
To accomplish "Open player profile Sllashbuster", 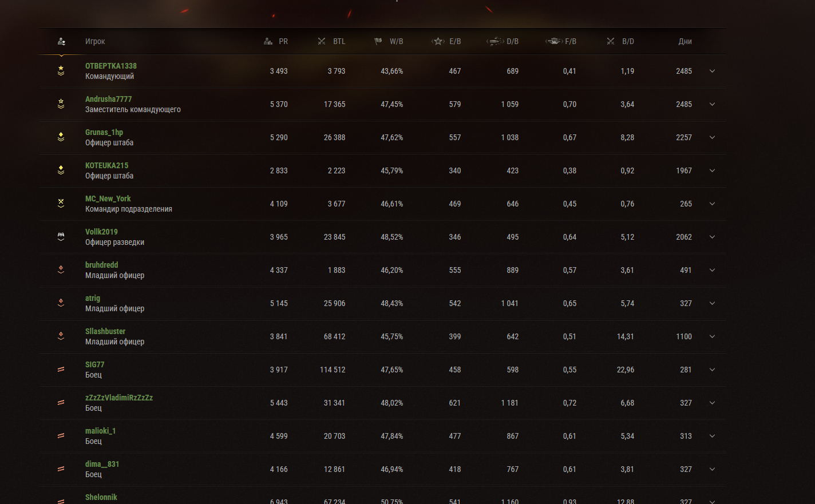I will pos(105,331).
